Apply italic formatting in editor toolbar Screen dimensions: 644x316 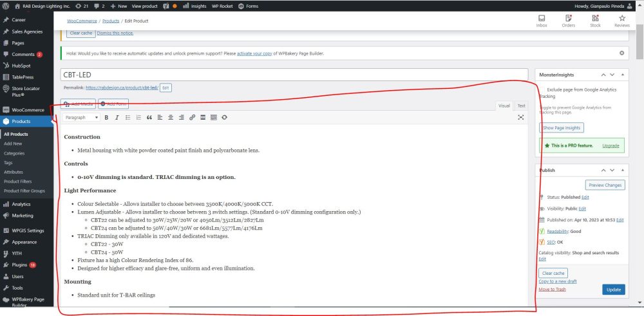click(x=117, y=118)
